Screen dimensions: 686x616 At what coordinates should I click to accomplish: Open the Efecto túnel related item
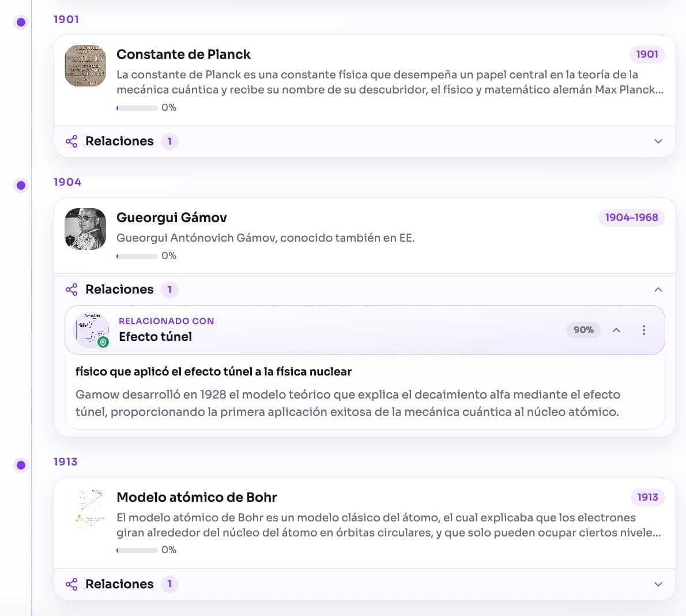pos(155,337)
